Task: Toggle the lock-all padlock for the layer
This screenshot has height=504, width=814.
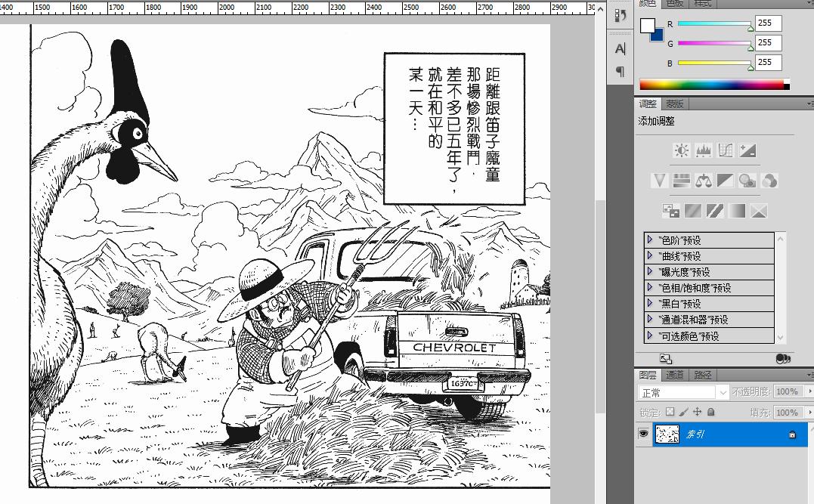Action: 710,412
